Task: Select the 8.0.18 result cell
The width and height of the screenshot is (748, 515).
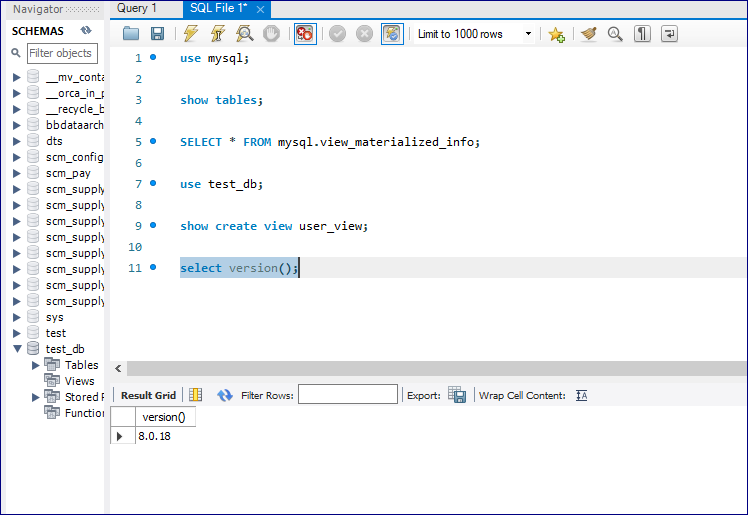Action: [x=165, y=436]
